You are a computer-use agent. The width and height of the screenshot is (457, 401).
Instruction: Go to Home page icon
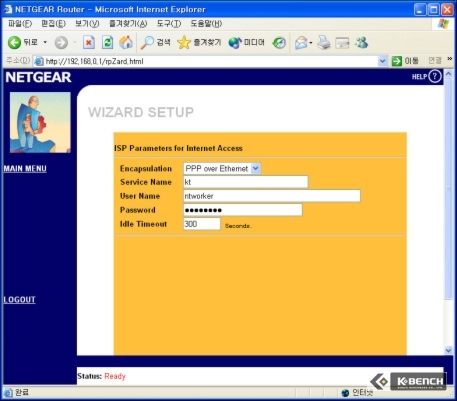point(126,43)
